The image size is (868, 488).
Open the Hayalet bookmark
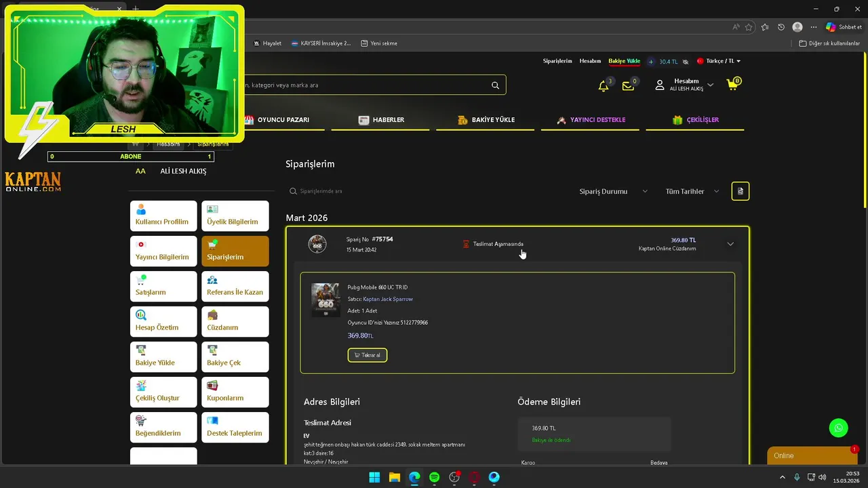pos(267,43)
